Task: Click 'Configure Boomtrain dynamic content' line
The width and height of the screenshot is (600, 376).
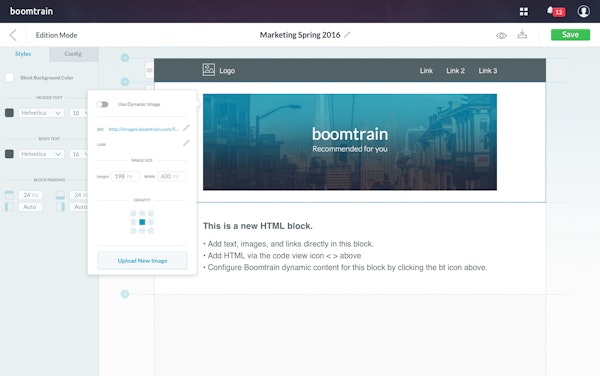Action: click(x=345, y=268)
